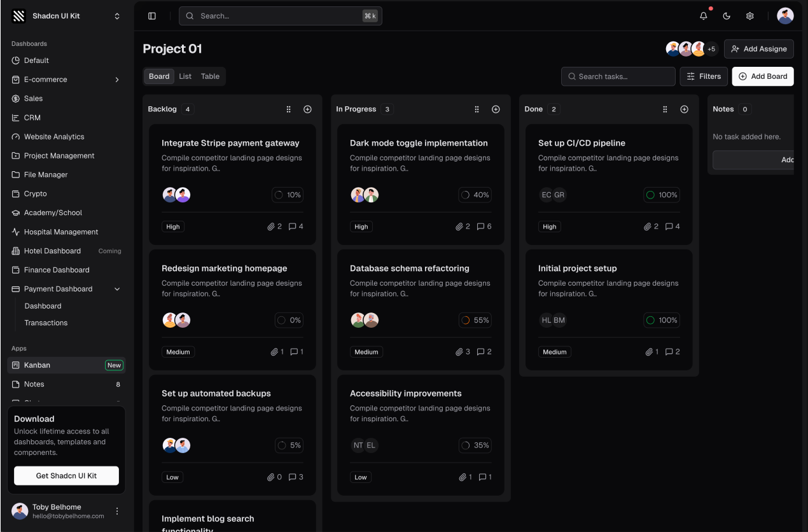Toggle the sidebar panel icon
This screenshot has width=808, height=532.
tap(152, 16)
